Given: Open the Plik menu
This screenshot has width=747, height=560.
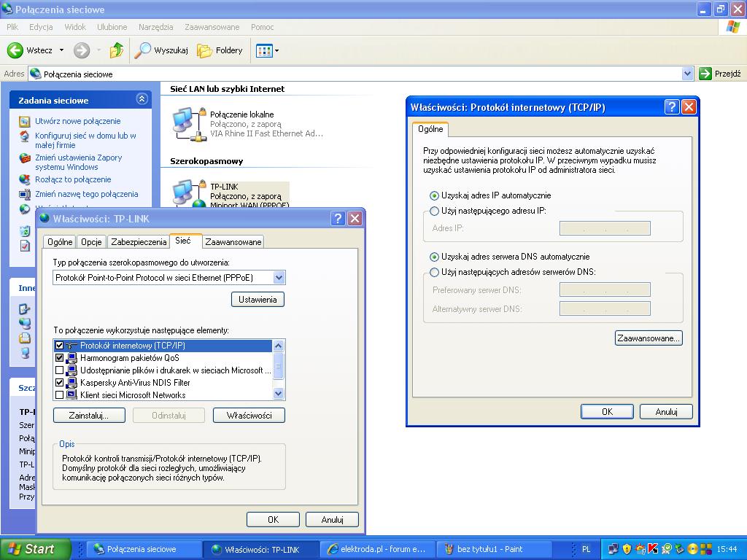Looking at the screenshot, I should pos(12,27).
